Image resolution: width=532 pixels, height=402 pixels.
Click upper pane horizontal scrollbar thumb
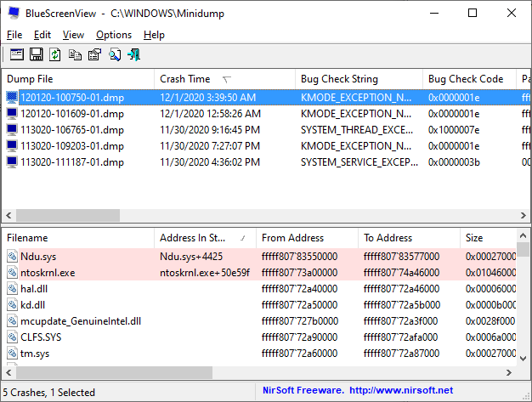(68, 215)
